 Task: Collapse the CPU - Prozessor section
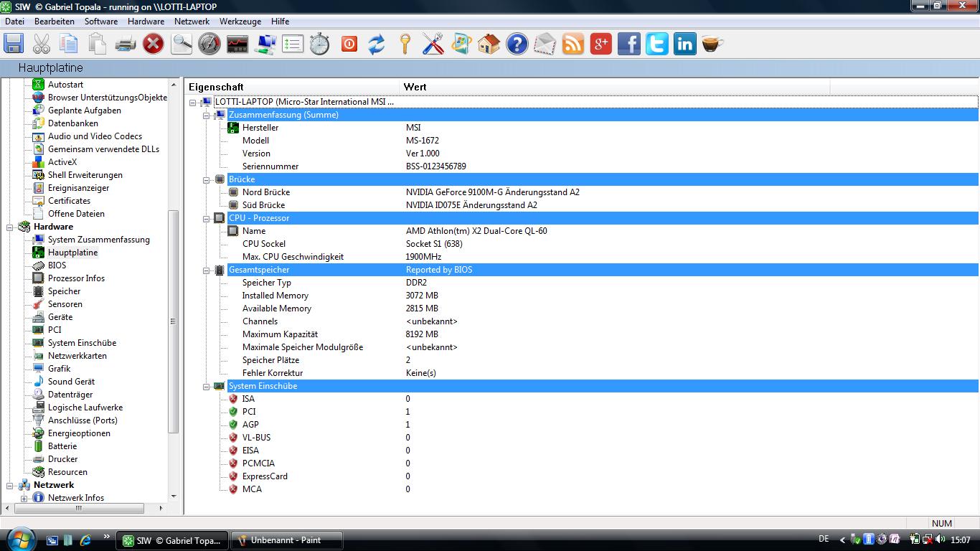pyautogui.click(x=207, y=219)
